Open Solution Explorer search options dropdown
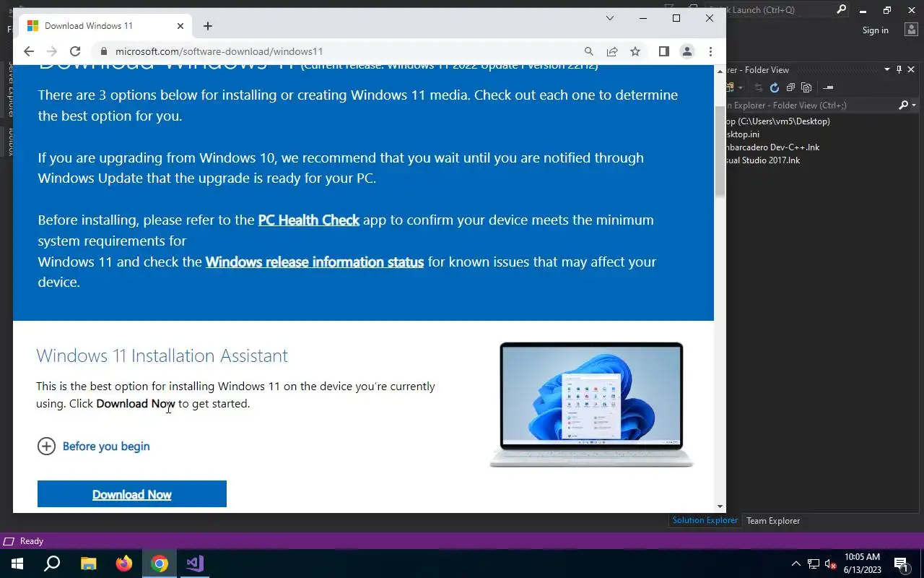The width and height of the screenshot is (924, 578). click(914, 105)
